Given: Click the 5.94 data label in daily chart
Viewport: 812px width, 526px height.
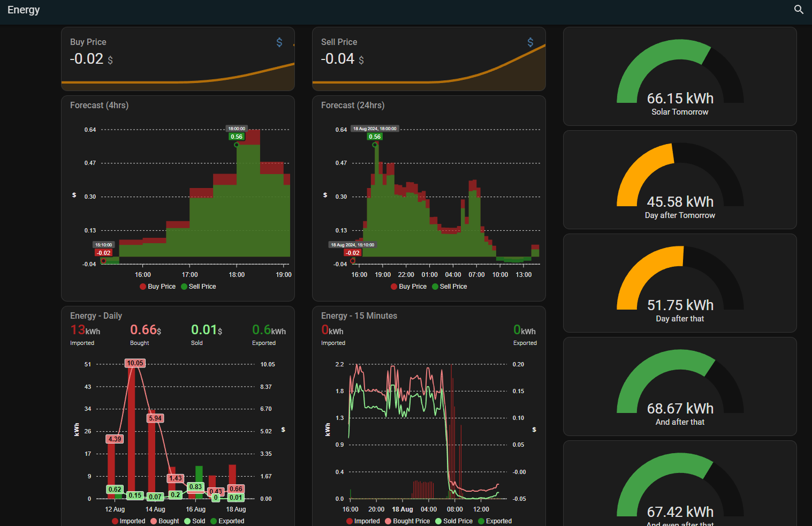Looking at the screenshot, I should [x=155, y=418].
